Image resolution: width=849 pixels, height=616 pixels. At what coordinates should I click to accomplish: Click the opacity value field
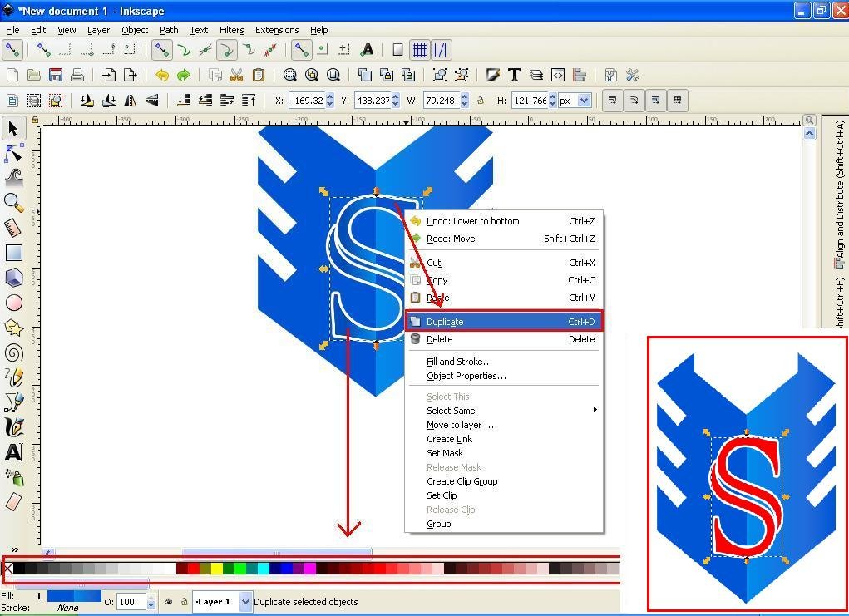pos(132,602)
